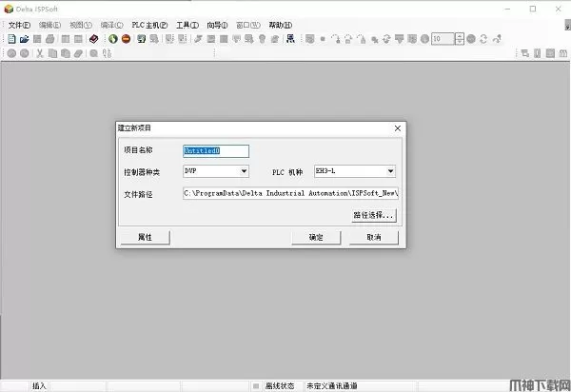Click the circular refresh arrows icon

coord(483,39)
